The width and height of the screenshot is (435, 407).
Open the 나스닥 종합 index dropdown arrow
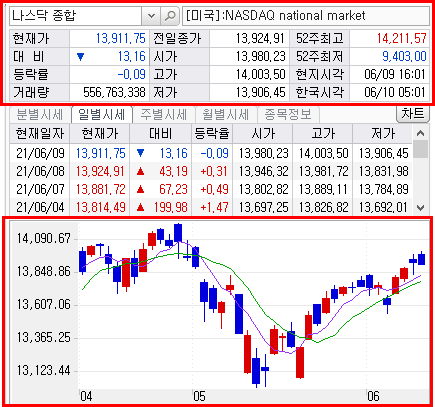tap(151, 16)
